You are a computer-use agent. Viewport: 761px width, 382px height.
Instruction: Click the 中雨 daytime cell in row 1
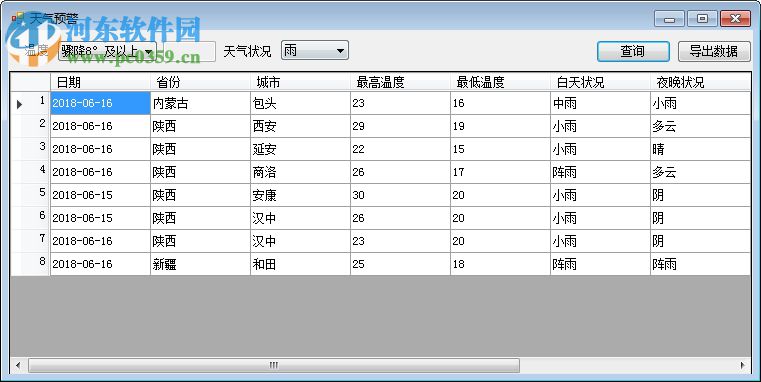[600, 103]
